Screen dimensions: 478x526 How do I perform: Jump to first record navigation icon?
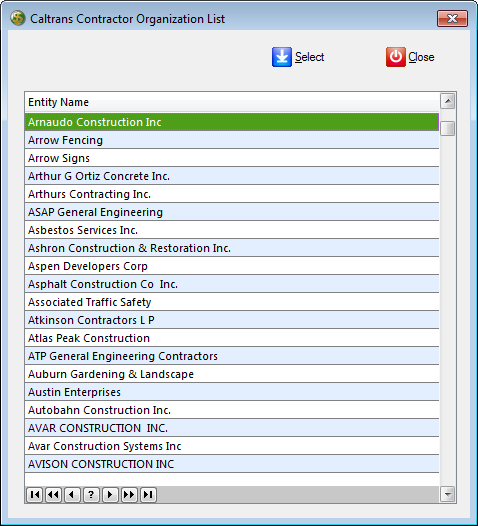coord(34,495)
